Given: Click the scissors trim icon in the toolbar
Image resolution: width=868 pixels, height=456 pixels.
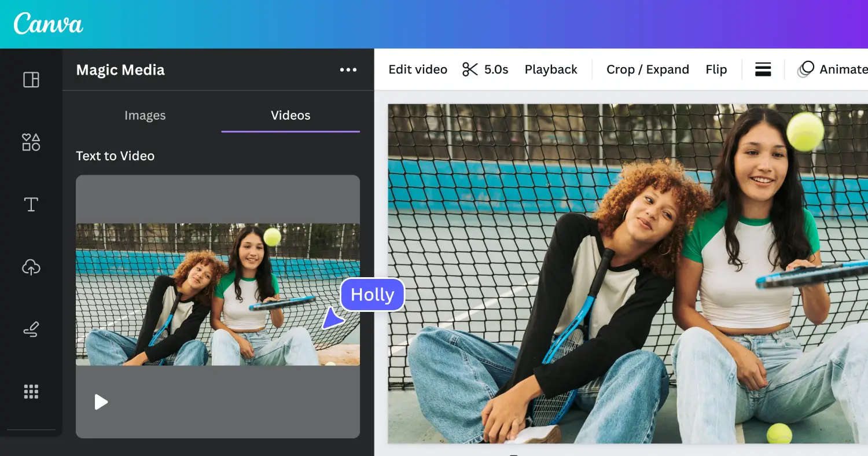Looking at the screenshot, I should (x=471, y=69).
